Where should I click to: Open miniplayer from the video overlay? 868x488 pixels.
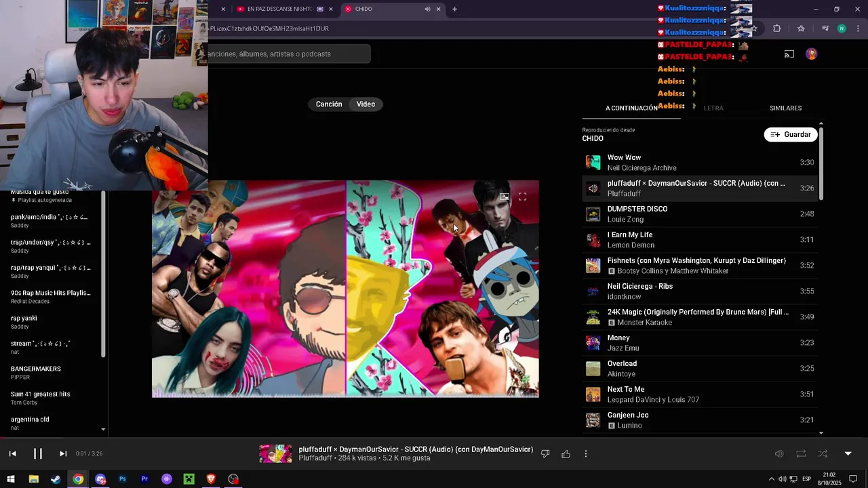[x=504, y=197]
